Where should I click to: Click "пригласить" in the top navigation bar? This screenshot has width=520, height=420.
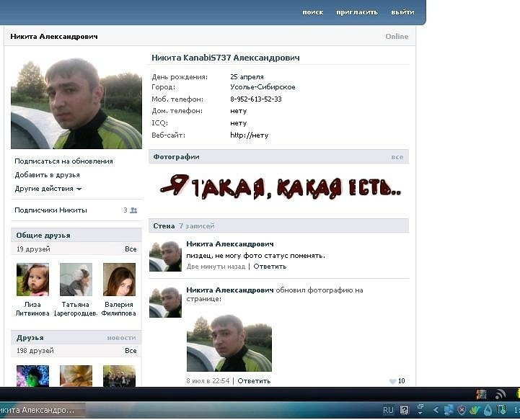point(356,12)
